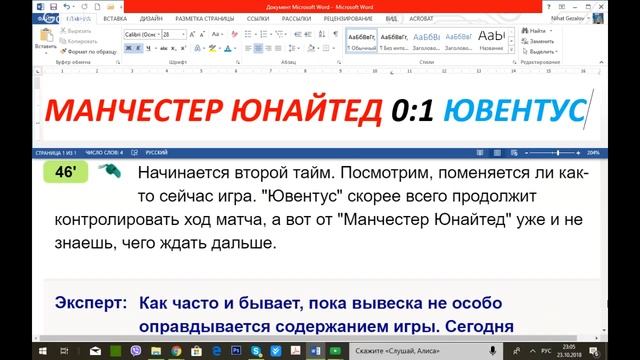Toggle show paragraph marks ¶

[336, 35]
